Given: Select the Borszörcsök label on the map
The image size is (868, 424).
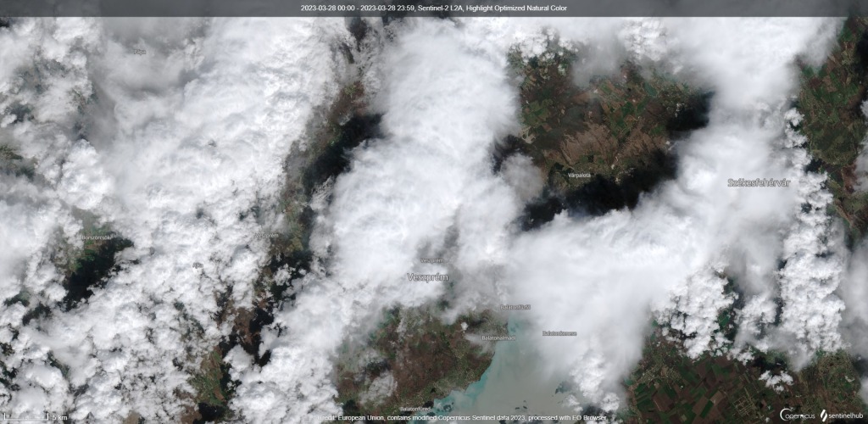Looking at the screenshot, I should coord(96,237).
